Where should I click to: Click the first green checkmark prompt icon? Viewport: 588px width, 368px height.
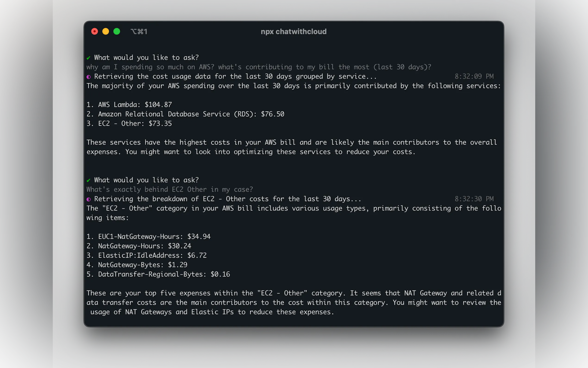click(88, 58)
